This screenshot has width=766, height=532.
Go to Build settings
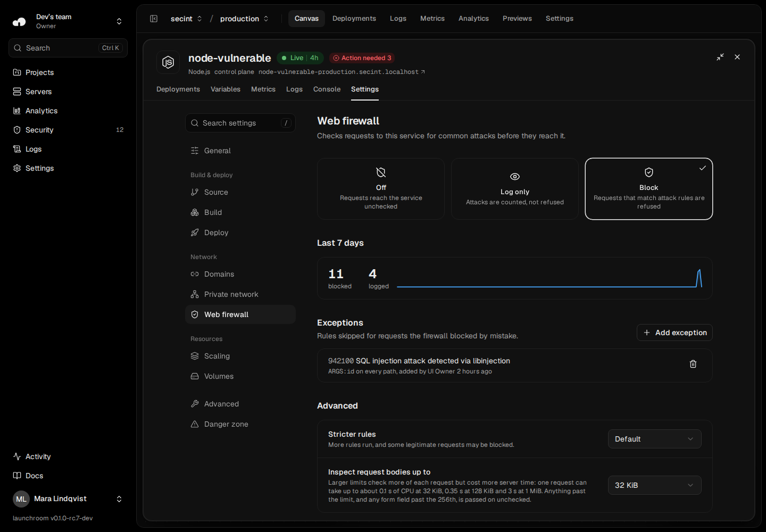pyautogui.click(x=240, y=212)
